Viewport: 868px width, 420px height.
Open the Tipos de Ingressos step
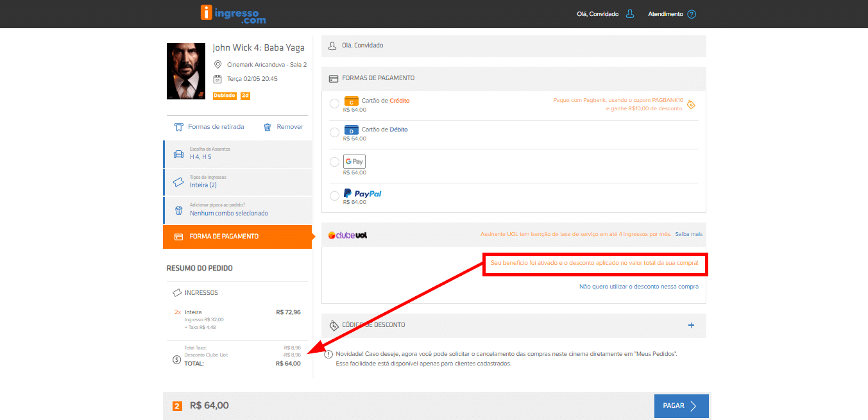click(237, 182)
